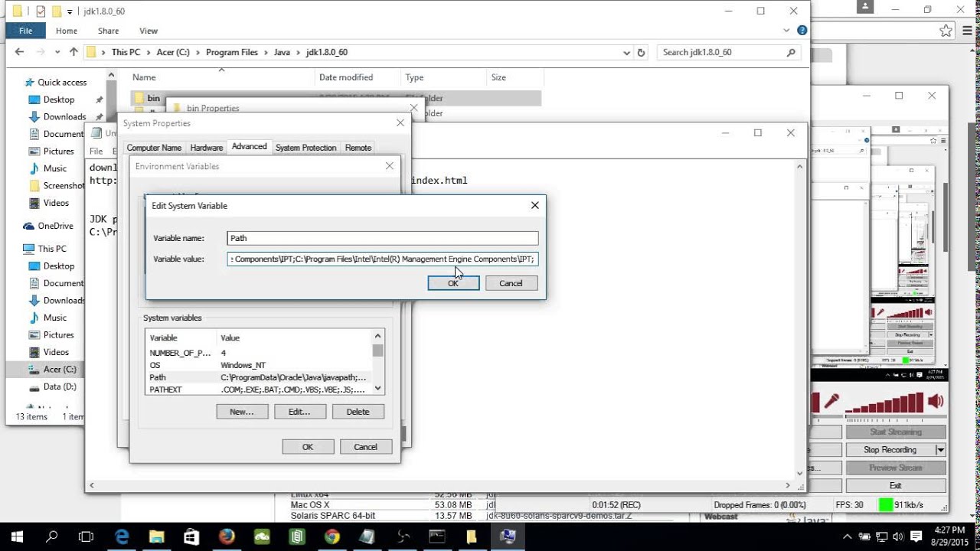
Task: Open the Windows Store taskbar icon
Action: click(191, 536)
